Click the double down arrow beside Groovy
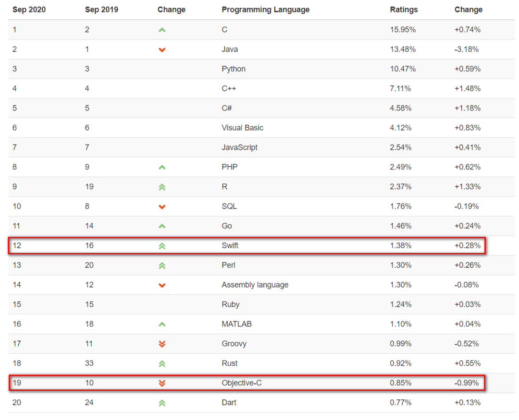The width and height of the screenshot is (519, 420). (x=162, y=344)
